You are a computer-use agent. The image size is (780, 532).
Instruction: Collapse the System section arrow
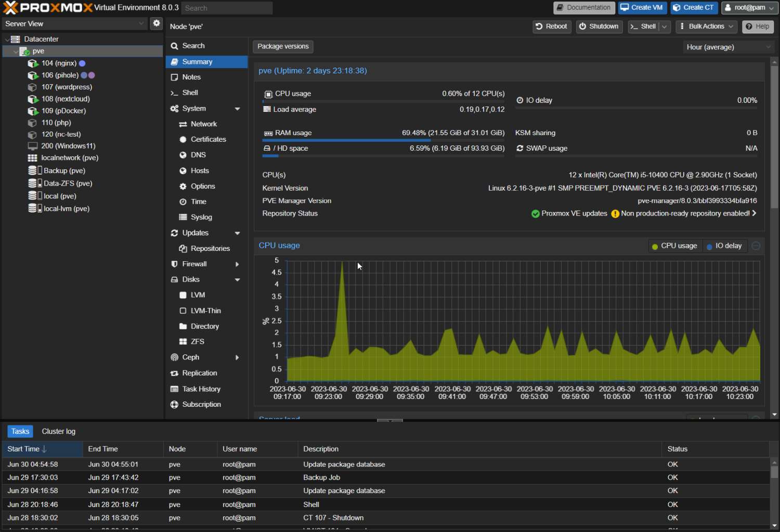[237, 109]
